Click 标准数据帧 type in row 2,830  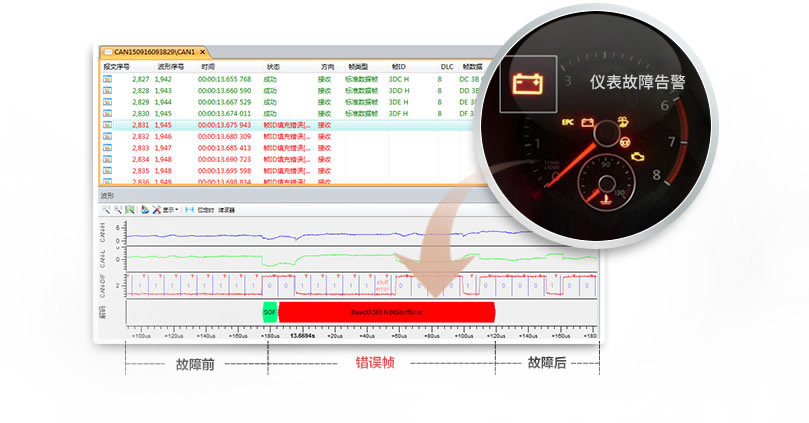(x=362, y=113)
